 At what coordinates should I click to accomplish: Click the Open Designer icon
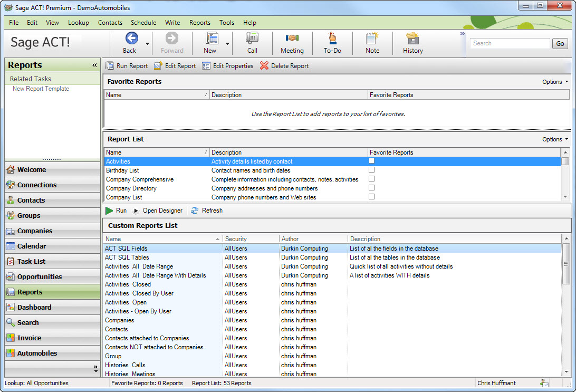coord(136,211)
